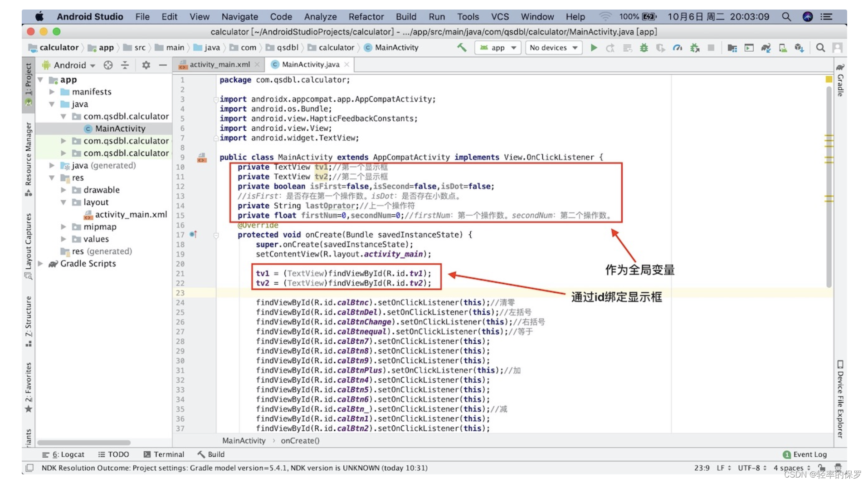Viewport: 868px width, 483px height.
Task: Open the 6: Logcat tool window
Action: [x=63, y=454]
